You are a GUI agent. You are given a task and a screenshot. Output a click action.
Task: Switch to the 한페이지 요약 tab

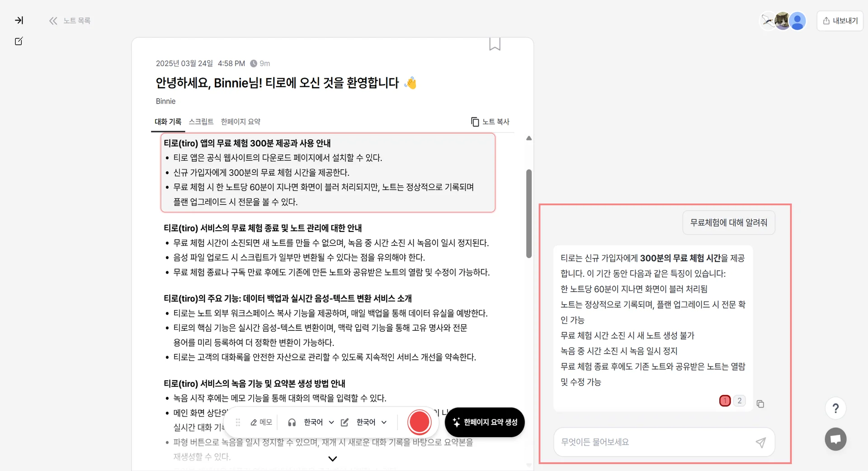pos(241,122)
